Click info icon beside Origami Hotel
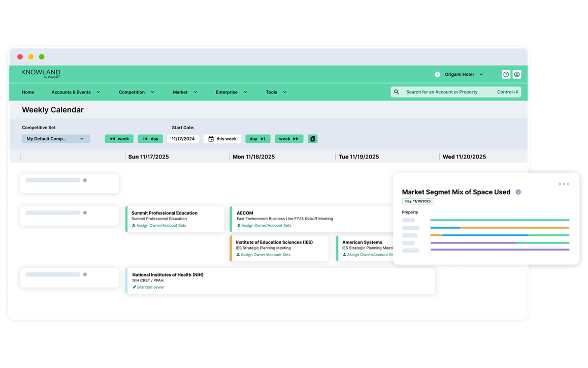The width and height of the screenshot is (588, 368). [x=437, y=74]
